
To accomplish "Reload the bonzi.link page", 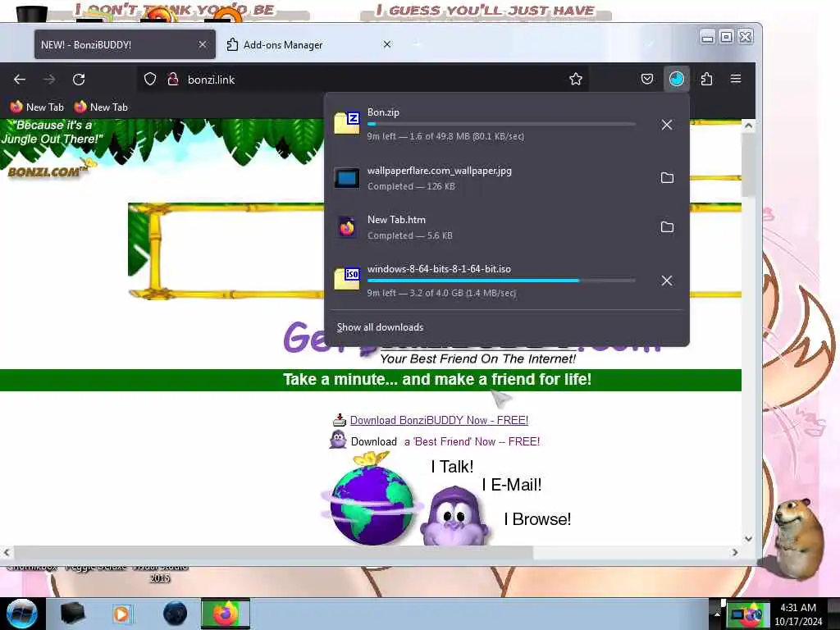I will (79, 80).
